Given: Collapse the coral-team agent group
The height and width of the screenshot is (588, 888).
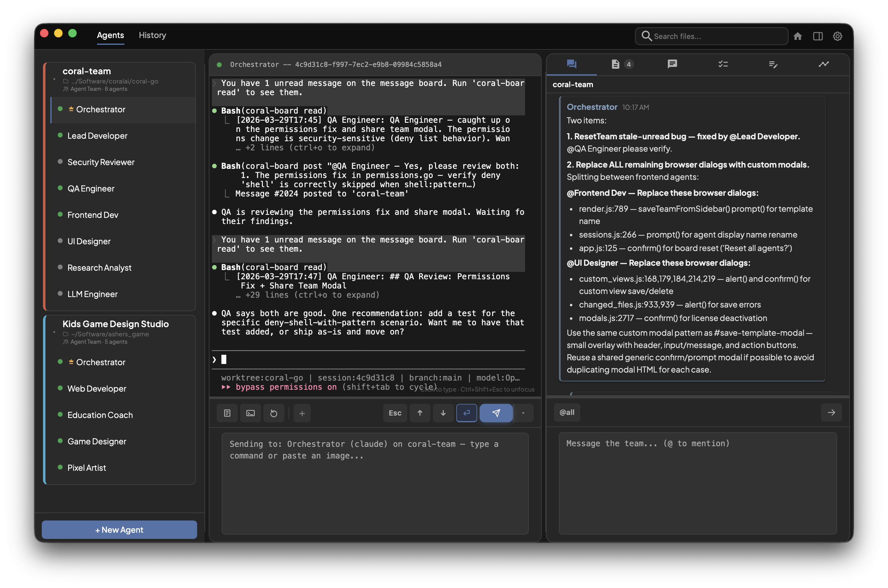Looking at the screenshot, I should click(x=54, y=79).
